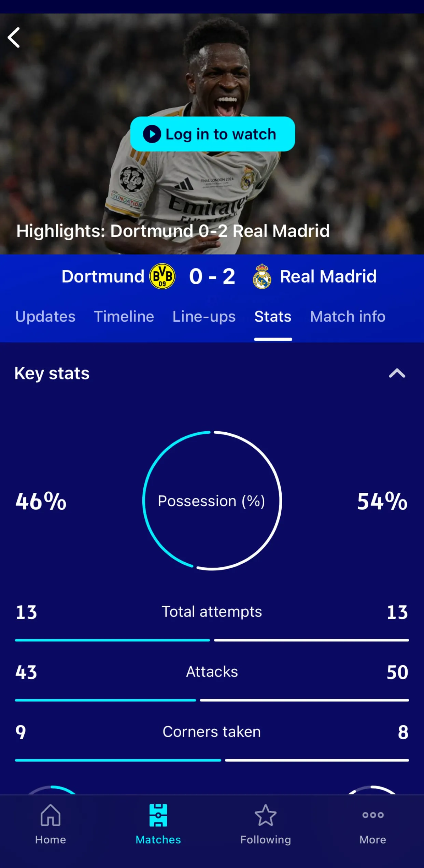Tap the Dortmund team name
The width and height of the screenshot is (424, 868).
coord(103,276)
